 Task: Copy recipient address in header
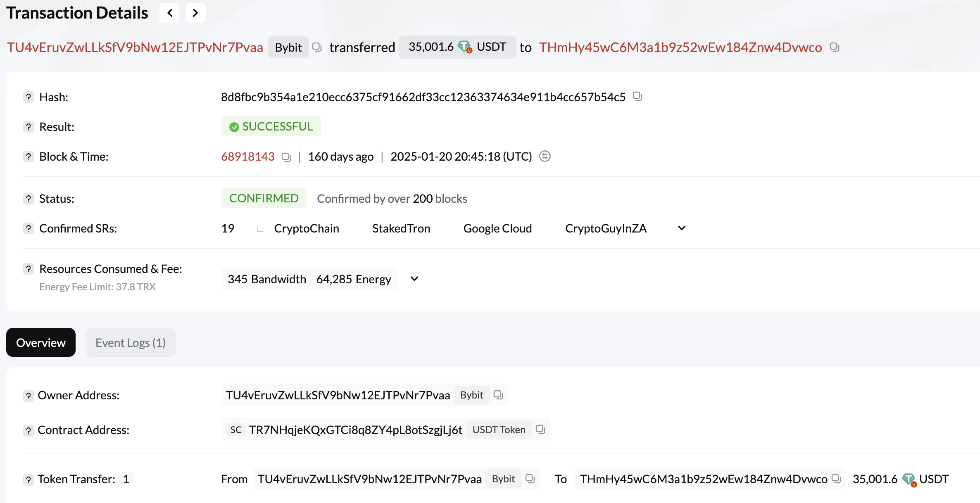pos(835,47)
